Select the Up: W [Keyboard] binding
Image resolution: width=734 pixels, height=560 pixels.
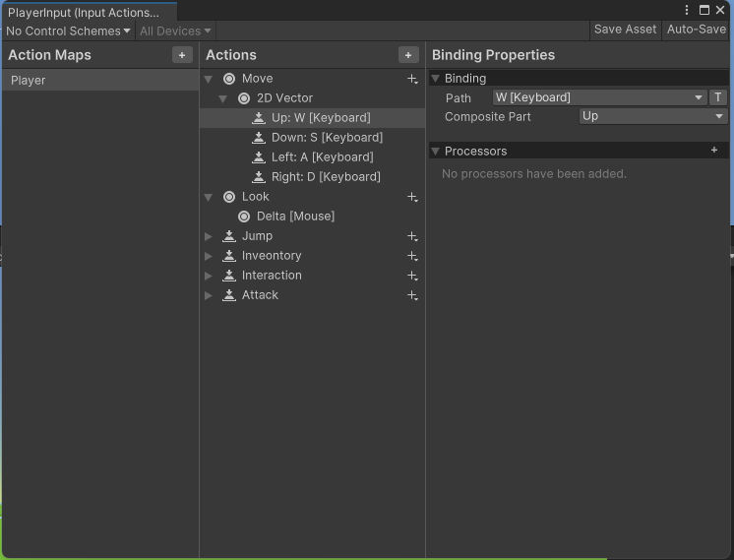pos(312,118)
